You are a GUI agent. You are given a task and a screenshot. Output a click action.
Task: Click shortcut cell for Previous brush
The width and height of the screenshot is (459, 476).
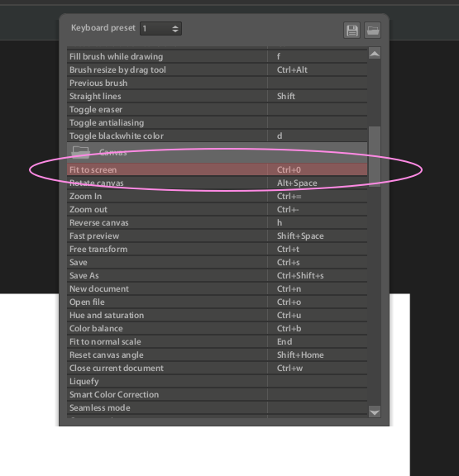[x=317, y=83]
